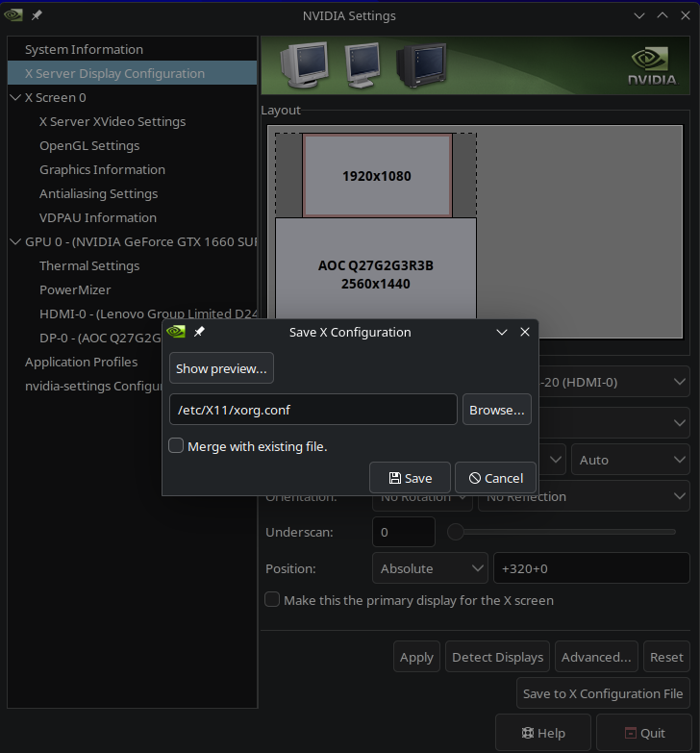Click the Save button in dialog
The image size is (700, 753).
tap(411, 478)
